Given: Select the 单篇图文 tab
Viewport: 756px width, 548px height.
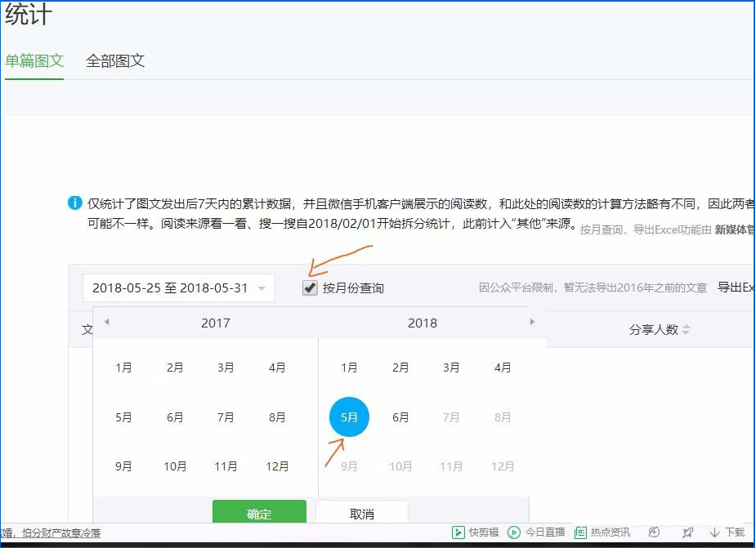Looking at the screenshot, I should [34, 60].
